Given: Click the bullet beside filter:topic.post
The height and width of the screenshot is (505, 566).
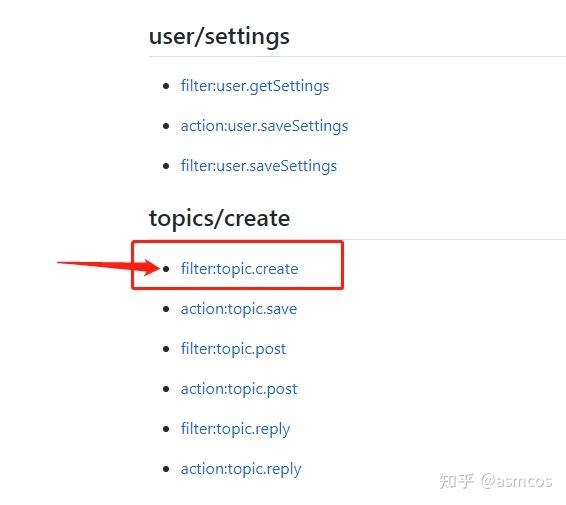Looking at the screenshot, I should click(166, 349).
